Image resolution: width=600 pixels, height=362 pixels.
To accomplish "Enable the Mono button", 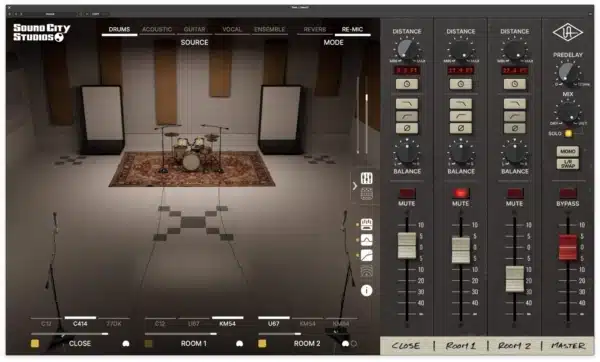I will click(x=568, y=151).
